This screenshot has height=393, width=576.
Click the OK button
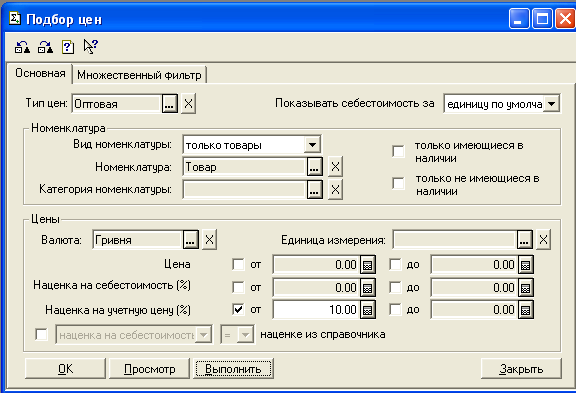click(x=65, y=369)
